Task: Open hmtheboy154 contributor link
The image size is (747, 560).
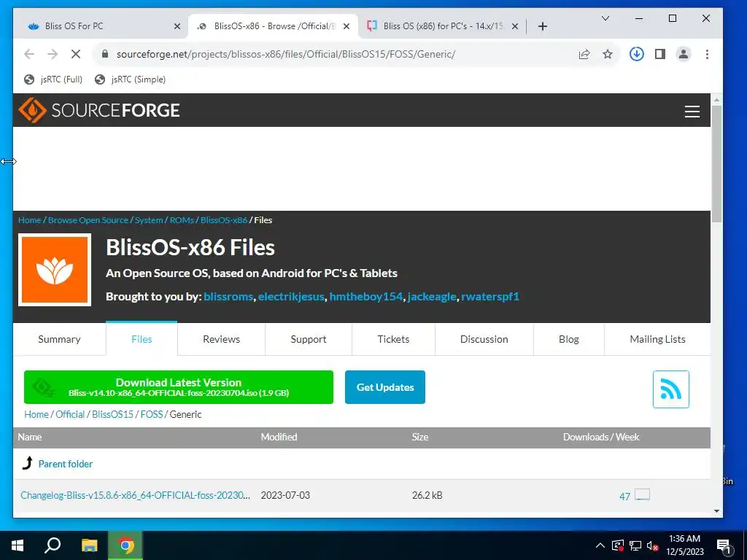Action: (366, 296)
